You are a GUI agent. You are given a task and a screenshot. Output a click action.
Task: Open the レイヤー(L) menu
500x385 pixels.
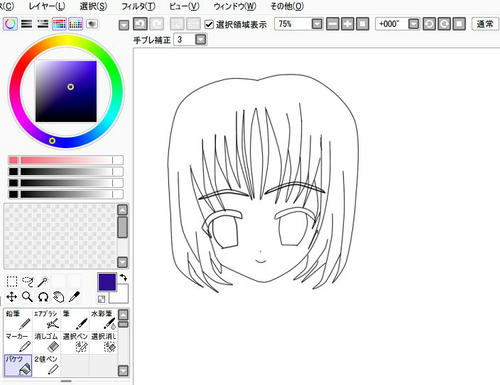tap(47, 6)
